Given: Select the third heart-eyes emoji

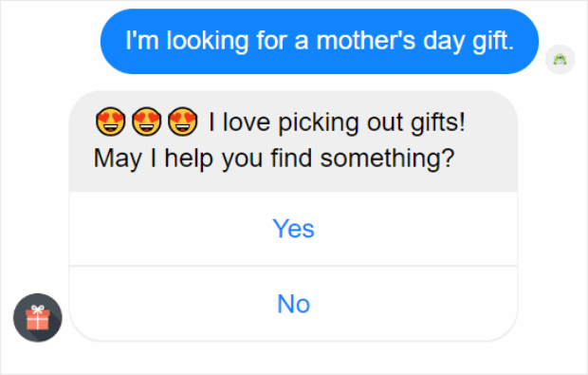Looking at the screenshot, I should [x=183, y=122].
